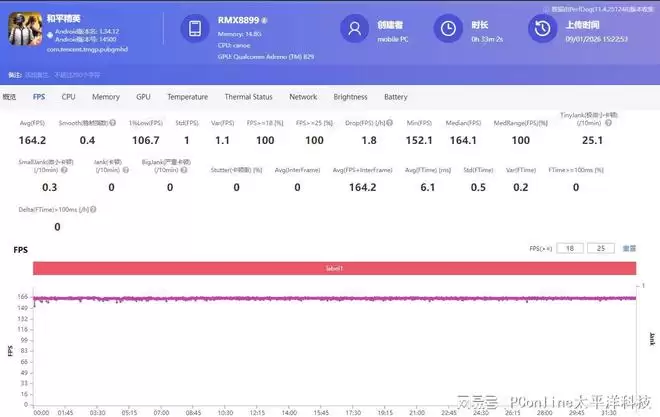The height and width of the screenshot is (417, 660).
Task: Select the FPS tab
Action: point(39,97)
